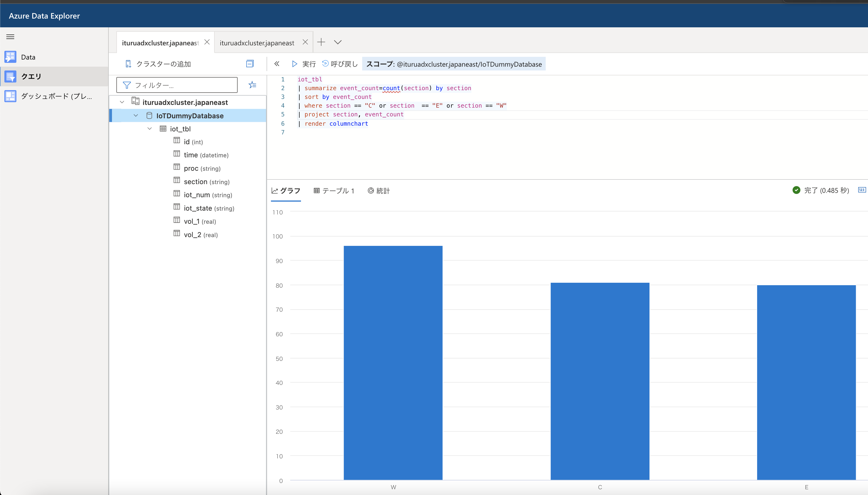Click the 呼び戻し recall button
Viewport: 868px width, 495px height.
(x=340, y=64)
